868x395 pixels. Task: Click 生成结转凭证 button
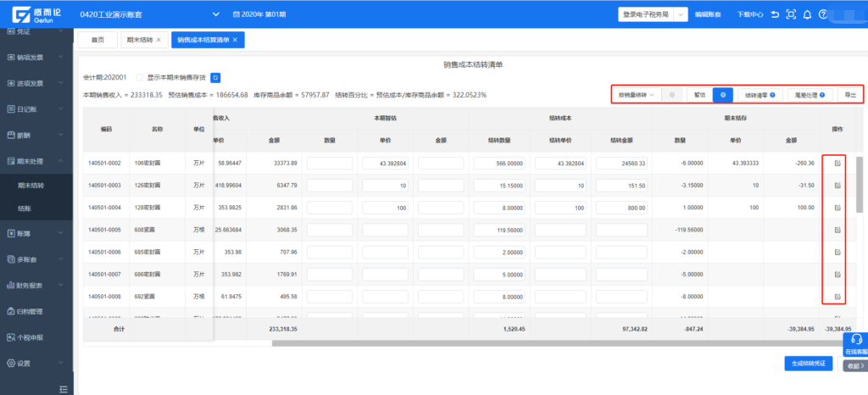[x=808, y=364]
